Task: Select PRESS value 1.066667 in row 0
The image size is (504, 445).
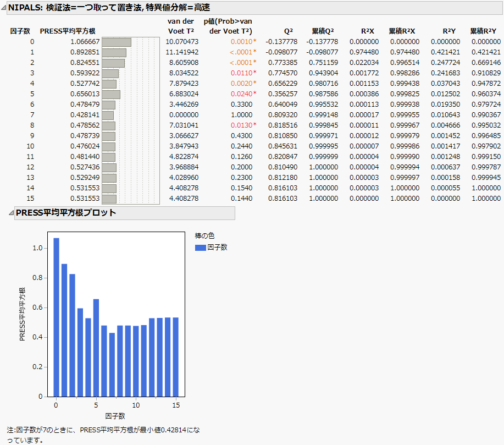Action: 85,42
